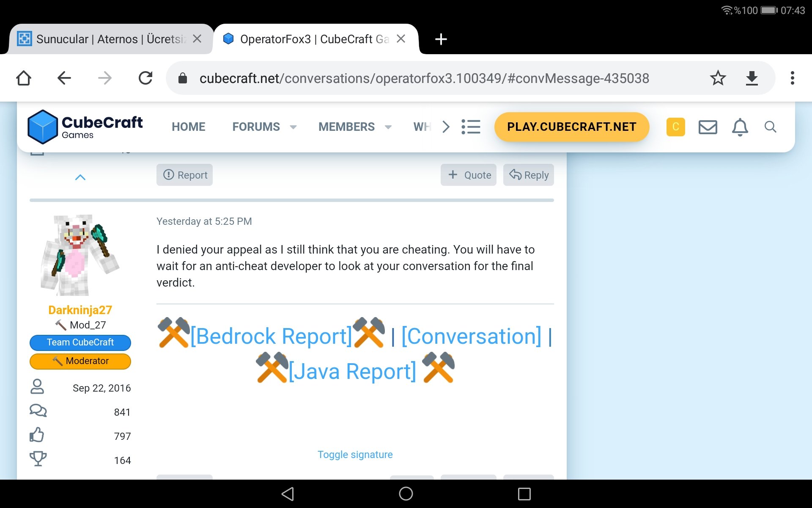
Task: Open the Conversation signature link
Action: tap(471, 337)
